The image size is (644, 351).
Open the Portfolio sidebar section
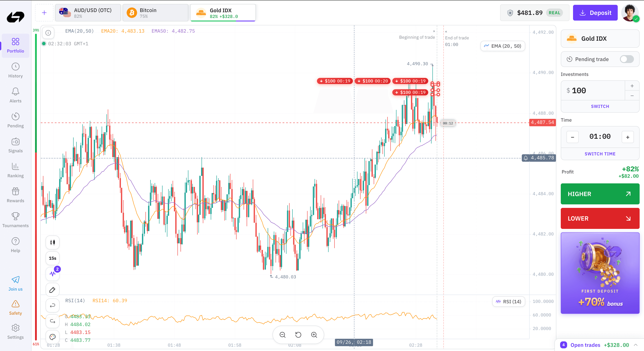[x=16, y=46]
